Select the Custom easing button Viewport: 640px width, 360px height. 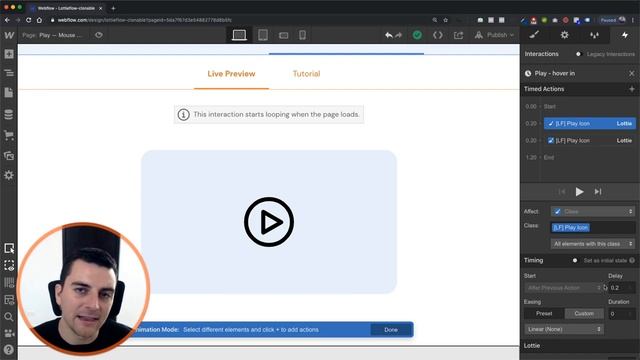point(584,313)
